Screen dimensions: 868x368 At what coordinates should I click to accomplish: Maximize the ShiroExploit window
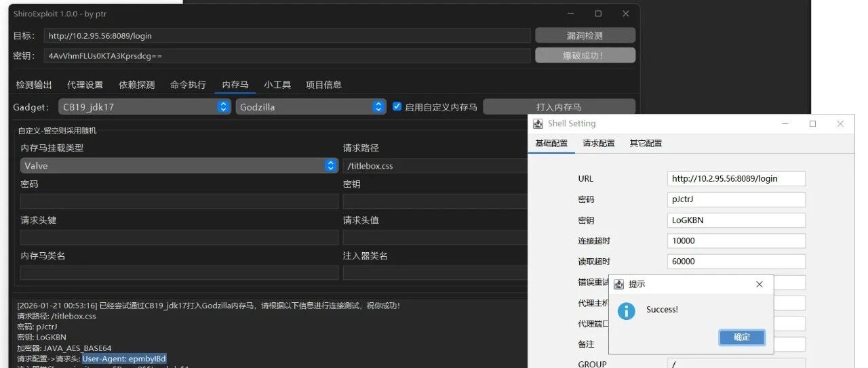(598, 14)
